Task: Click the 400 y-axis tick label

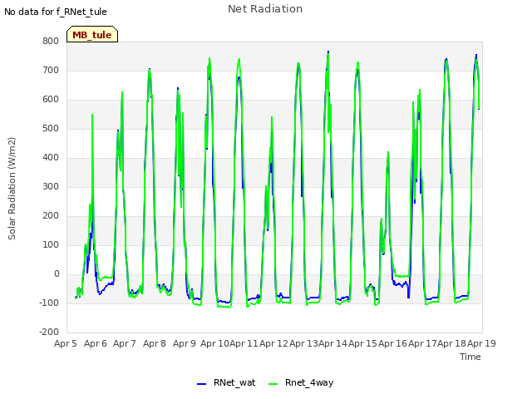Action: click(51, 158)
